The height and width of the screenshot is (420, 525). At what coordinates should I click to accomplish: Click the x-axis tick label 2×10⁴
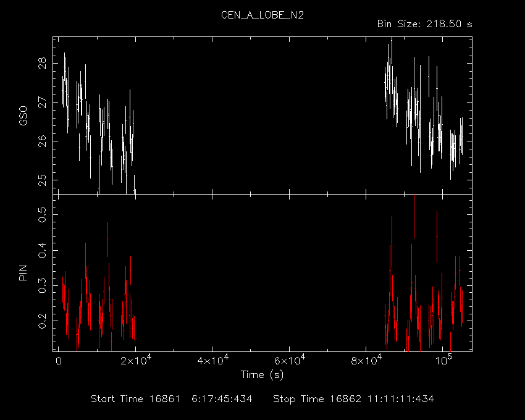pos(136,360)
